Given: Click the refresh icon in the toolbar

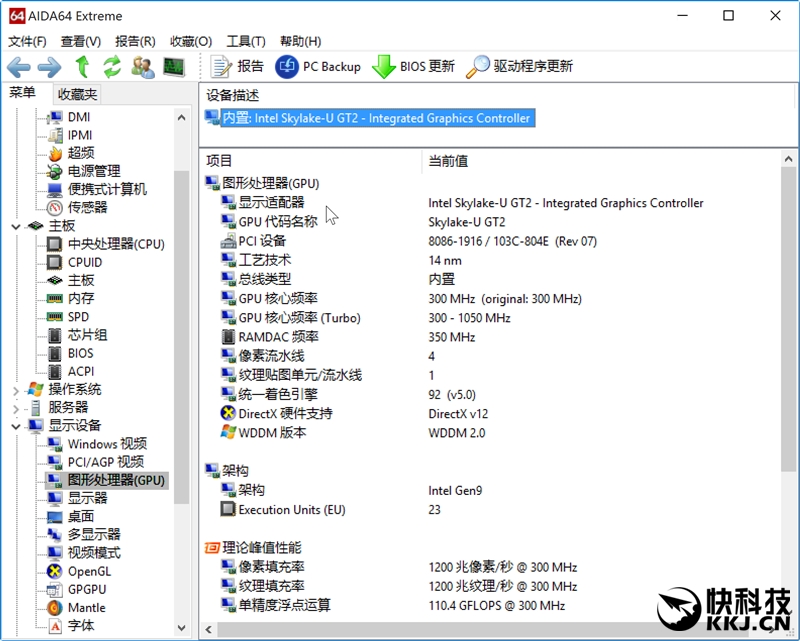Looking at the screenshot, I should coord(111,66).
